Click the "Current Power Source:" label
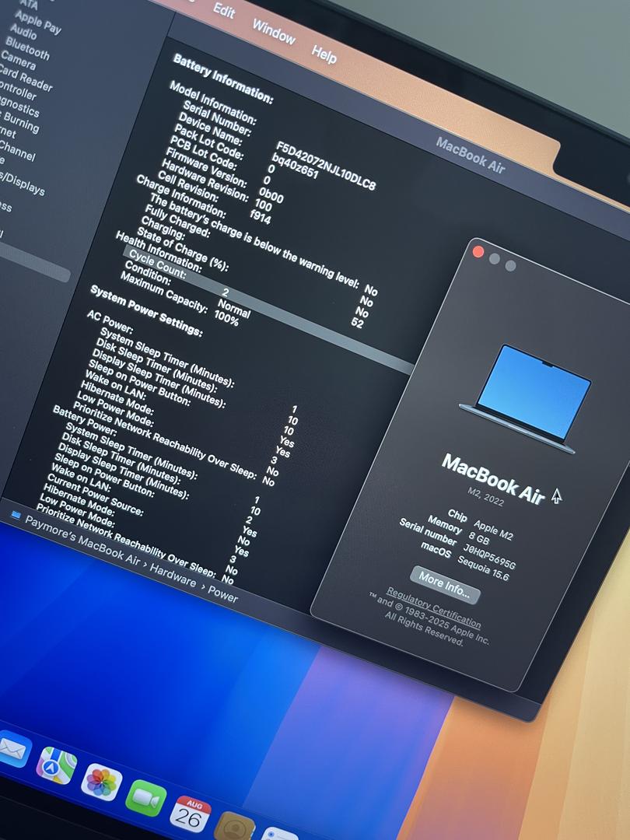 click(x=96, y=495)
